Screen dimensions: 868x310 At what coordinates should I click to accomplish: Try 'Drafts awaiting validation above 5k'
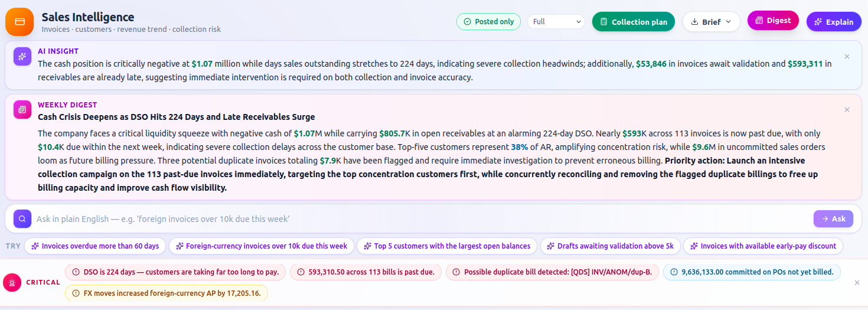point(611,246)
